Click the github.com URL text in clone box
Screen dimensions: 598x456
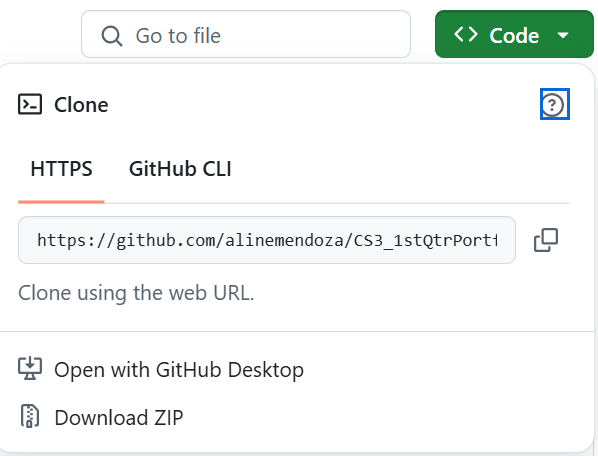267,240
